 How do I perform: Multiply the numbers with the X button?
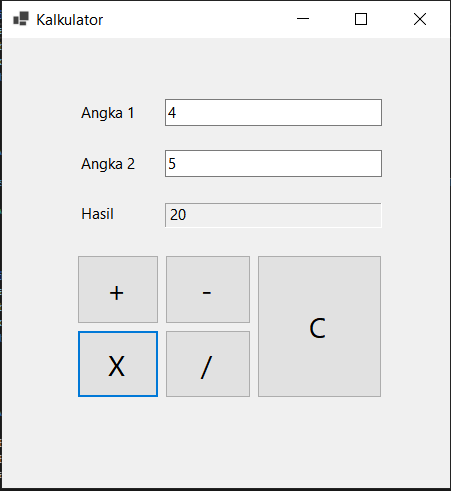[x=118, y=364]
